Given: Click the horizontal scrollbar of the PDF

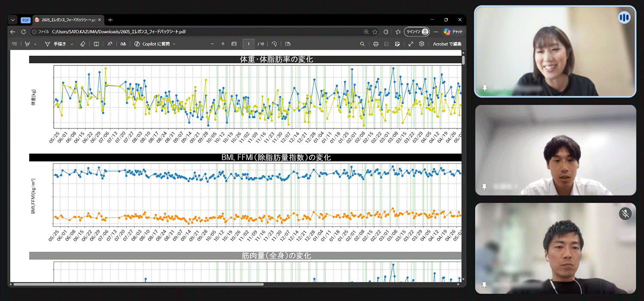Looking at the screenshot, I should (139, 284).
